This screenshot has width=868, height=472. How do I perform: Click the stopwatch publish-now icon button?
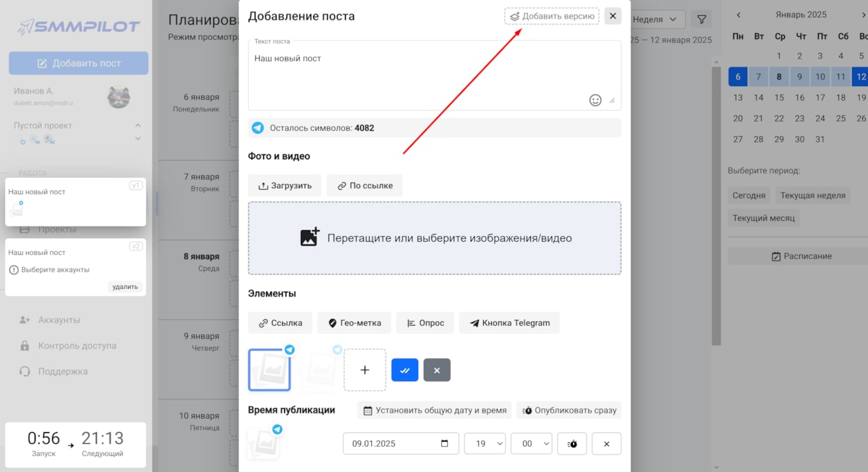pyautogui.click(x=572, y=444)
